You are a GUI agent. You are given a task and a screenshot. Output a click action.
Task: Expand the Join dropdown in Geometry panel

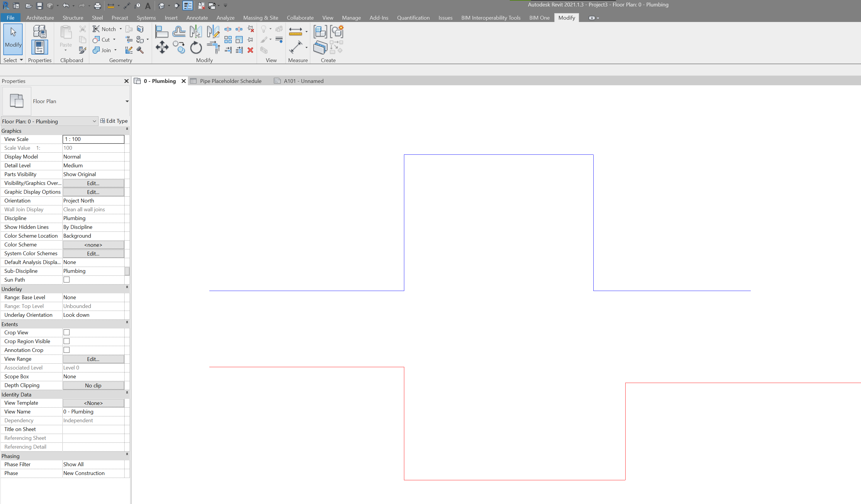click(115, 50)
